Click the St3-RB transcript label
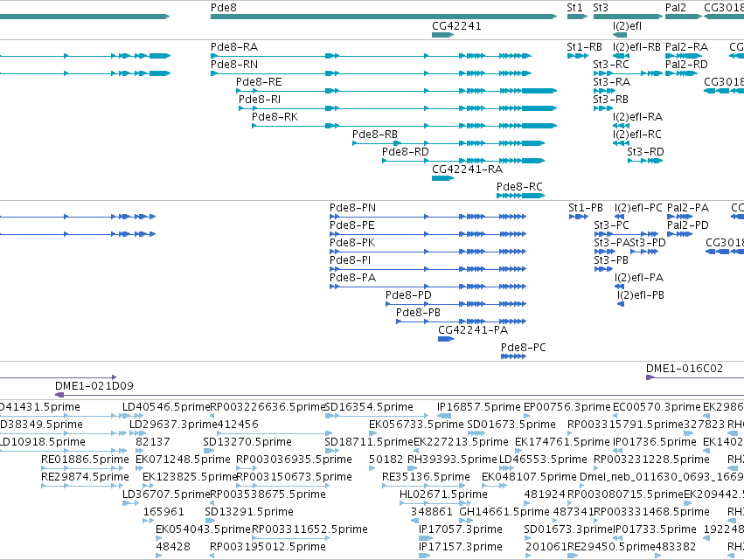The height and width of the screenshot is (560, 744). (611, 100)
